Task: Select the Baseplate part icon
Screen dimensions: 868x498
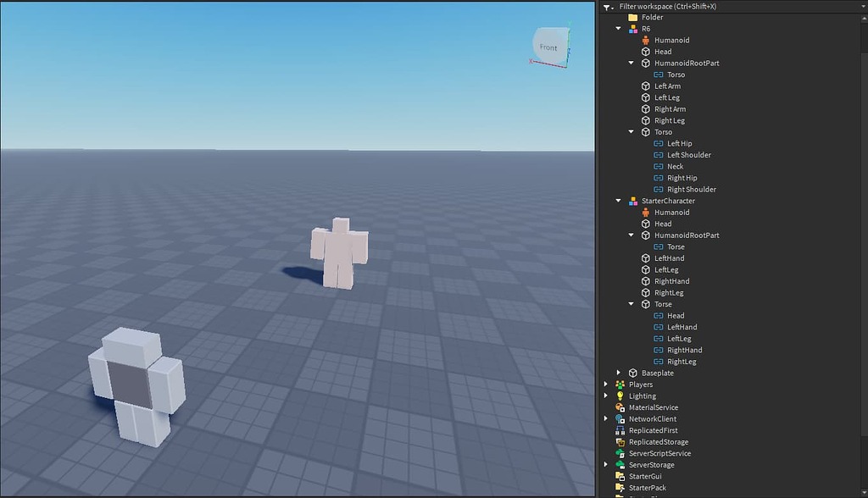Action: 632,373
